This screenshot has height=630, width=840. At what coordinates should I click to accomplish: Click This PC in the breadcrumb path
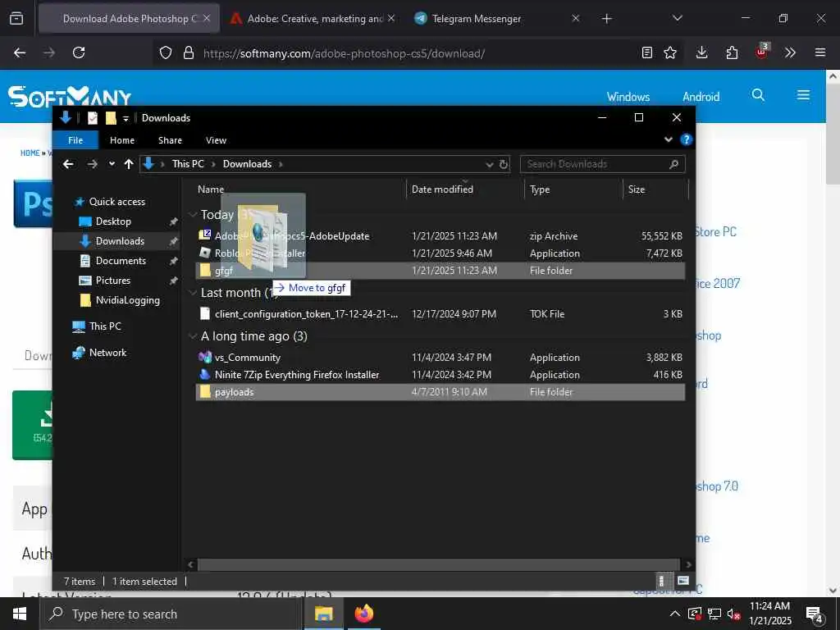click(188, 164)
